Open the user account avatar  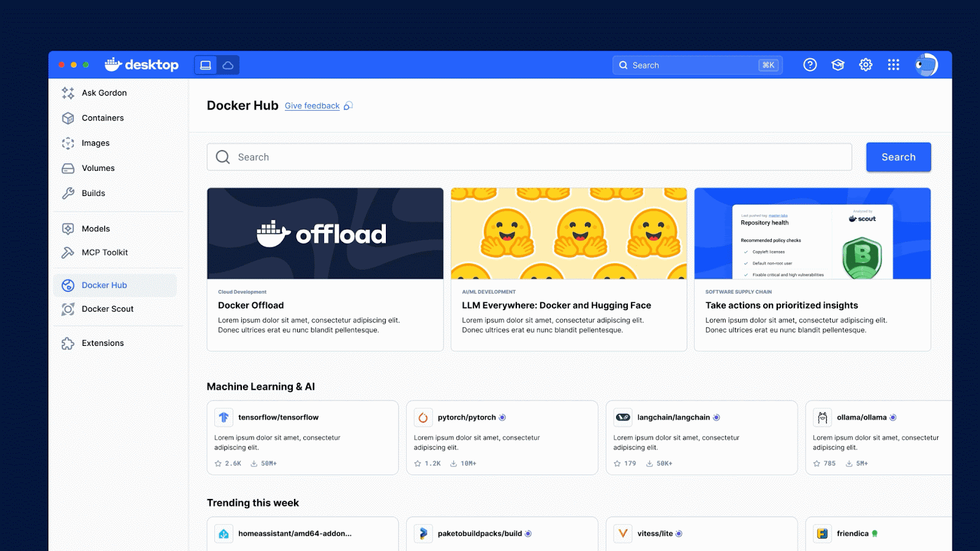[x=926, y=65]
